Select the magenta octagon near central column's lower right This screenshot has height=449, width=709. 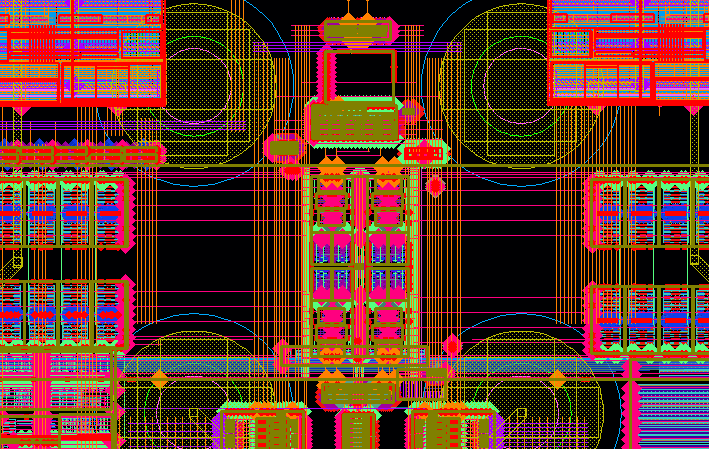[451, 346]
